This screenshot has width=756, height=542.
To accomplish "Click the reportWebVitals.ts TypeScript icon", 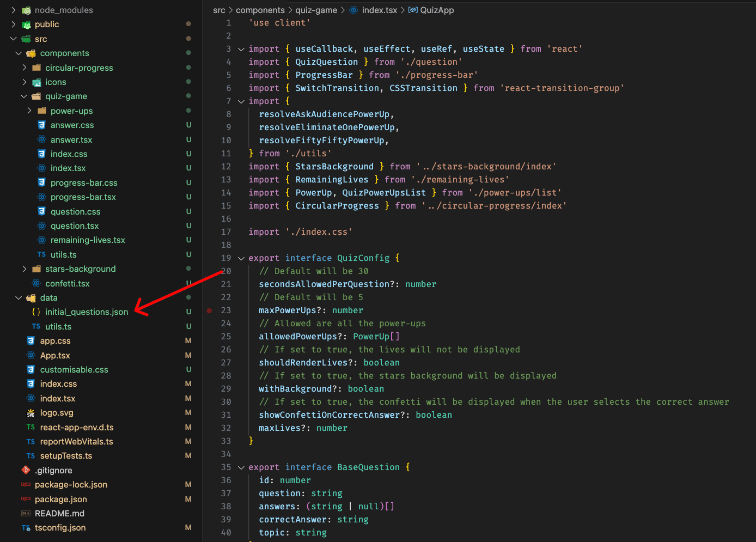I will tap(31, 441).
